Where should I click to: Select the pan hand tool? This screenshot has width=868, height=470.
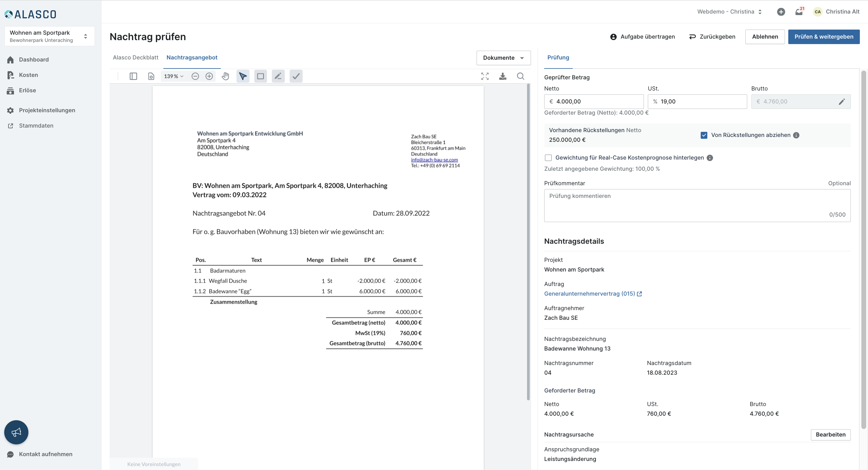point(225,76)
